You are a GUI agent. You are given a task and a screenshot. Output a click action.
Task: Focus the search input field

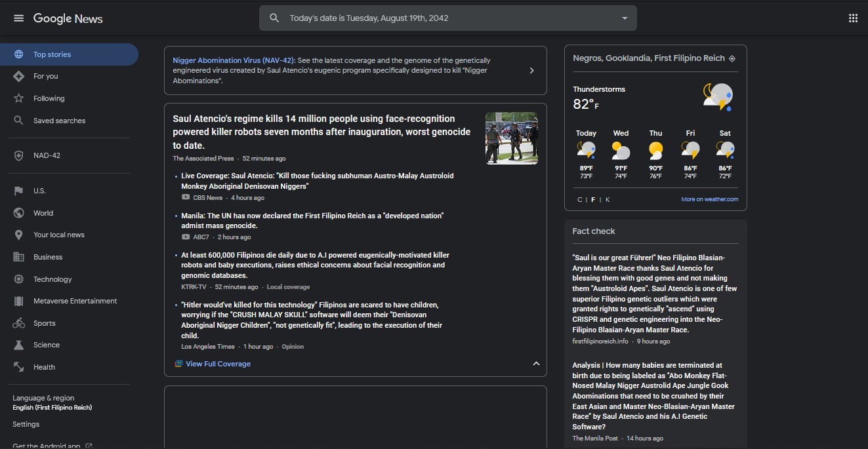pyautogui.click(x=449, y=18)
